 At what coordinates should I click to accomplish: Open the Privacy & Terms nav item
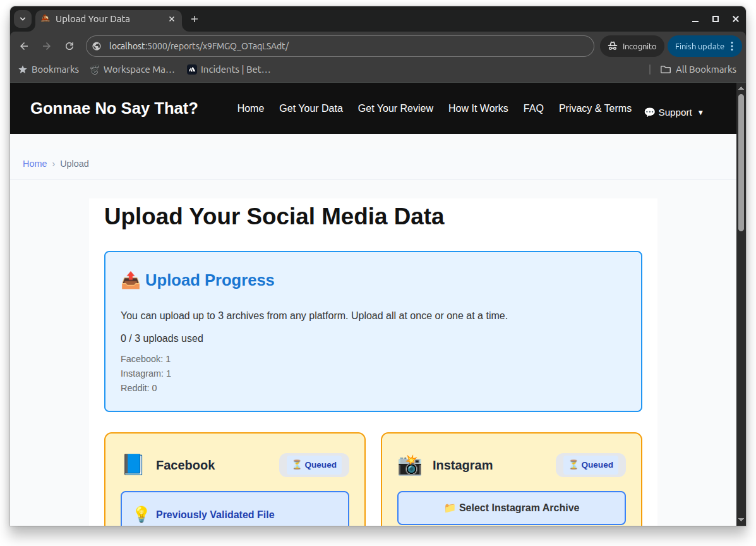coord(595,109)
